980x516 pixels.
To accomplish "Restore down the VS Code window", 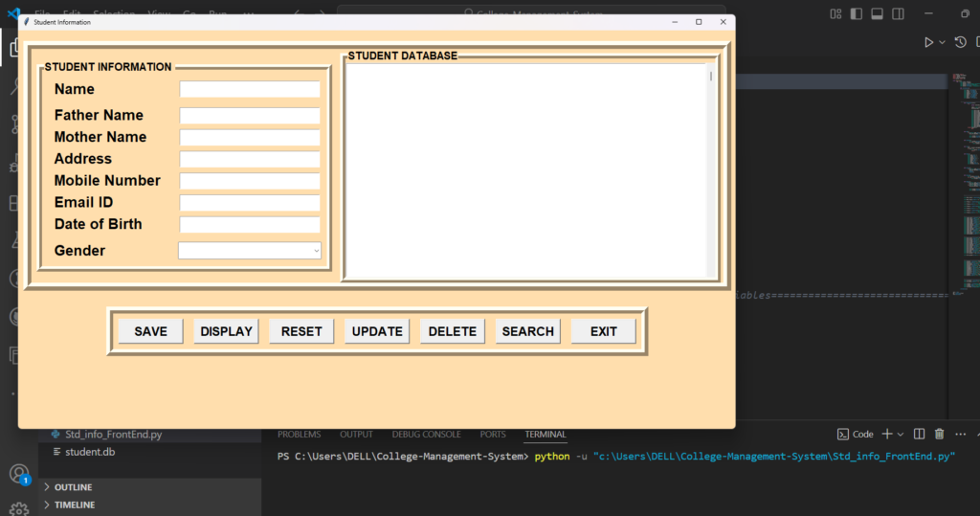I will coord(966,13).
